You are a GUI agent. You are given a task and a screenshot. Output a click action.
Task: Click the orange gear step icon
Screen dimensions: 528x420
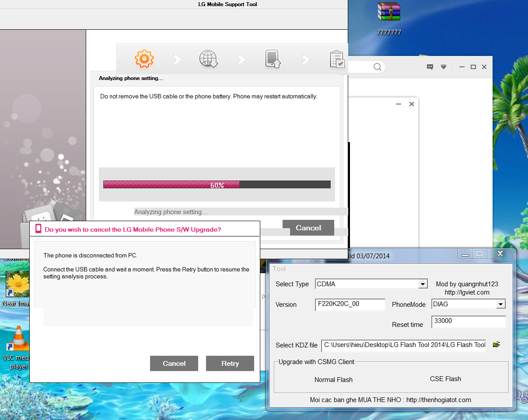(144, 59)
